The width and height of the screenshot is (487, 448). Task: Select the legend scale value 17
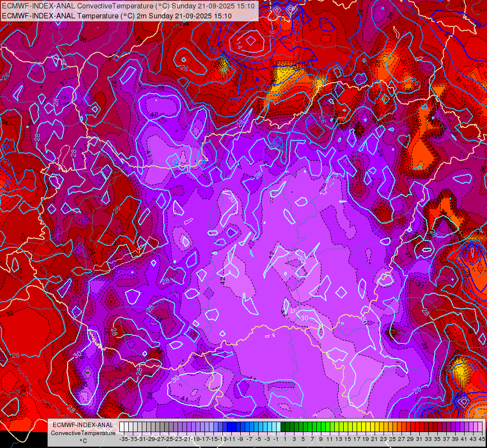[357, 440]
